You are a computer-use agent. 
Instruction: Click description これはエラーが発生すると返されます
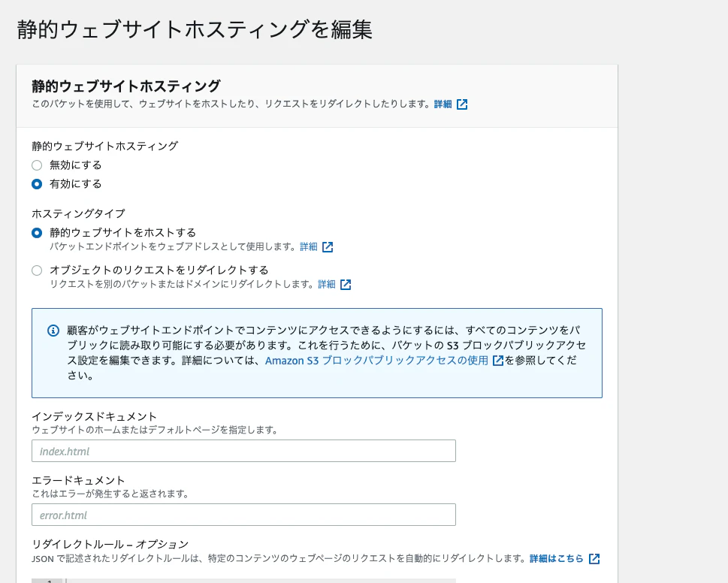(110, 494)
